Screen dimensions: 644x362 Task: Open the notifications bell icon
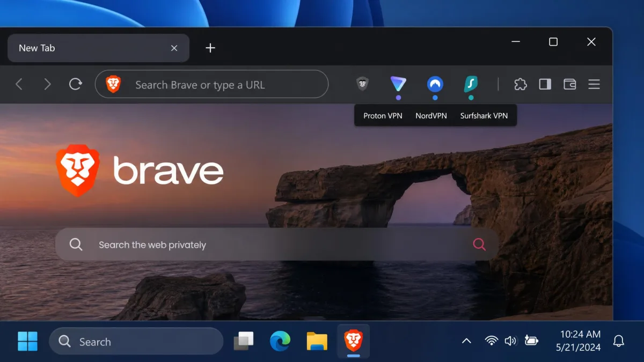pyautogui.click(x=619, y=341)
